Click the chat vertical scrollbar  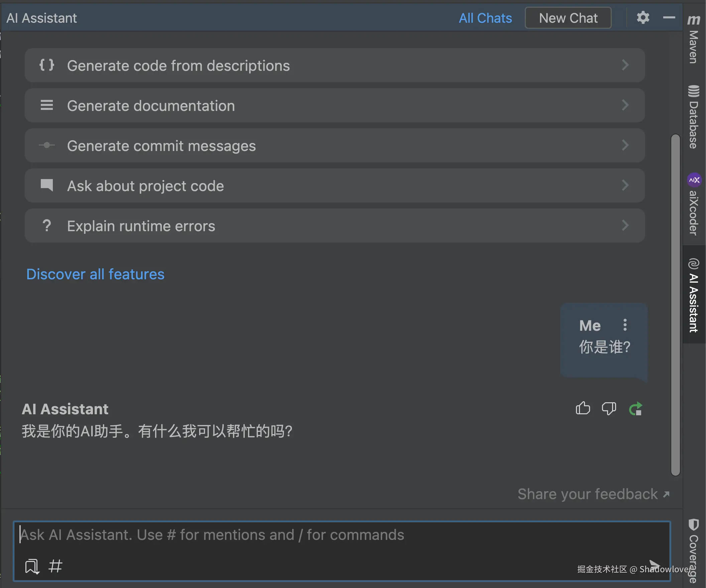[675, 304]
